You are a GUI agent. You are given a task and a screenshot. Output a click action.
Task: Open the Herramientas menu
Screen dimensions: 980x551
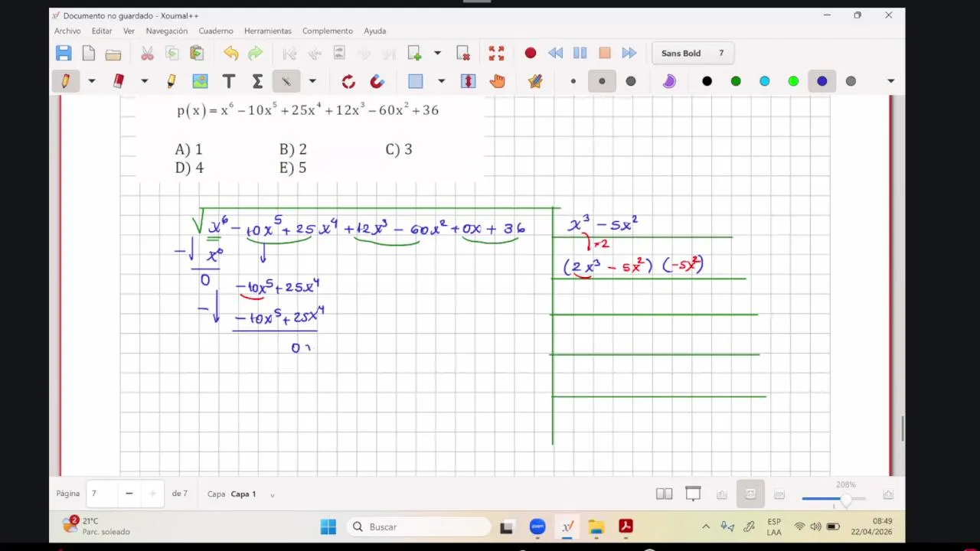tap(268, 31)
